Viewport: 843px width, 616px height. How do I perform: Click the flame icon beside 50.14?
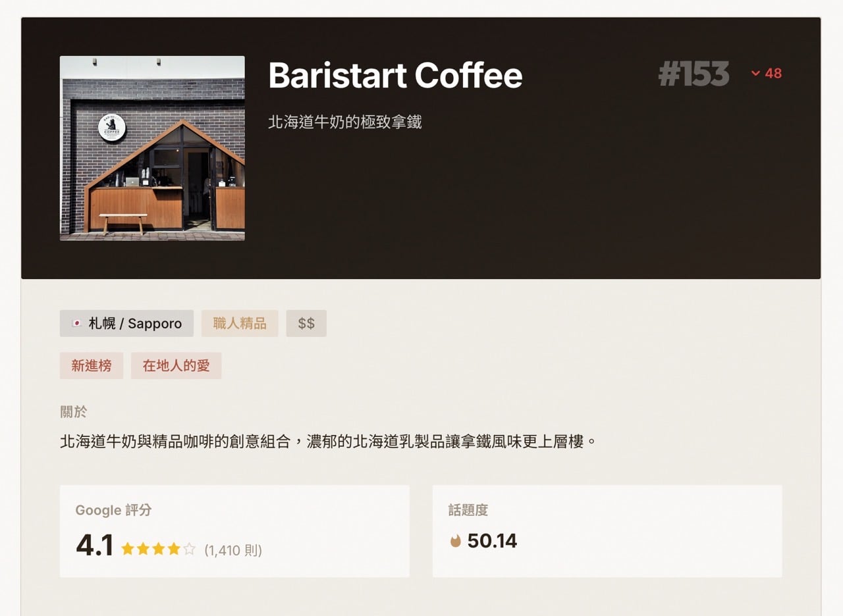(455, 542)
